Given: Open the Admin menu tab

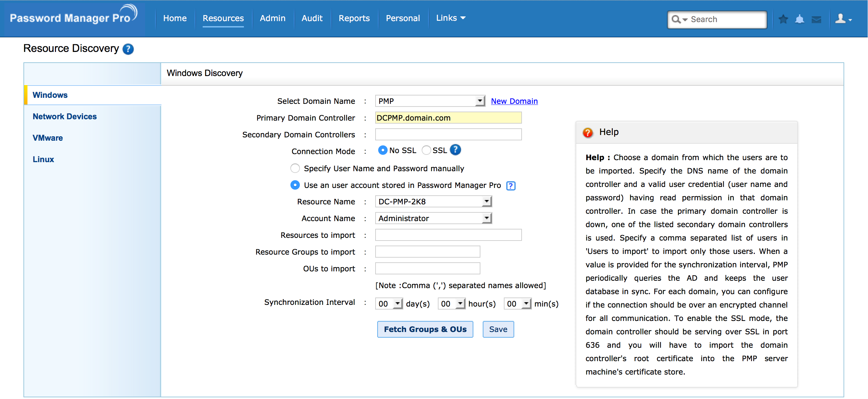Looking at the screenshot, I should 272,18.
